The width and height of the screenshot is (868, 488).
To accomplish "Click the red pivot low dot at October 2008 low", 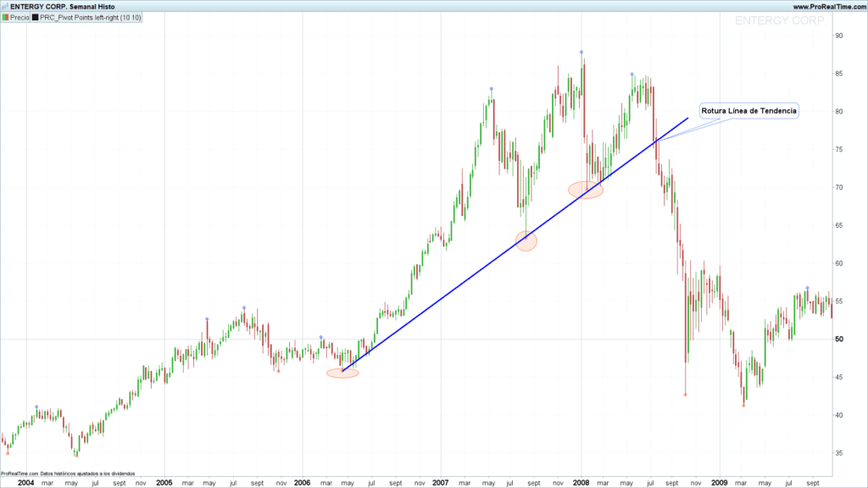I will click(x=685, y=395).
